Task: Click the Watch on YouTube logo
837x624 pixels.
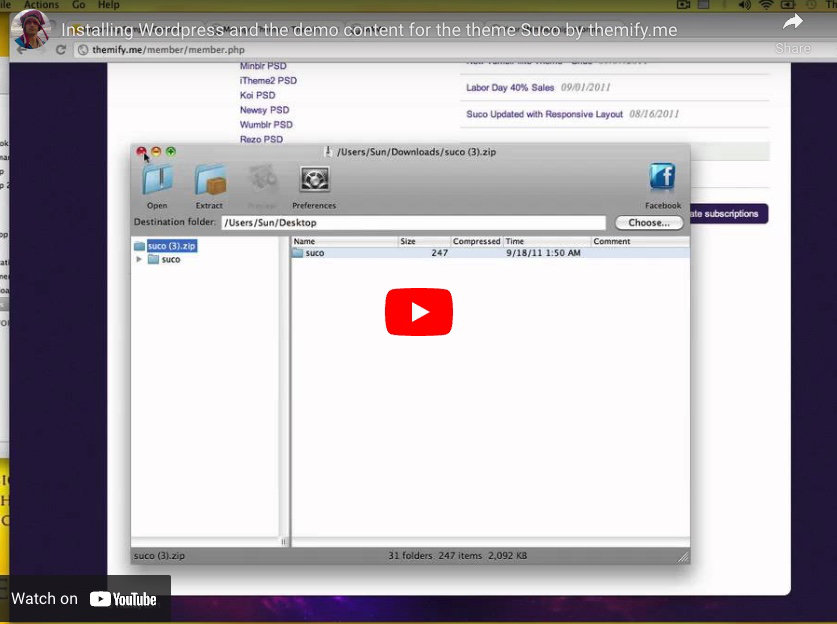Action: [124, 598]
